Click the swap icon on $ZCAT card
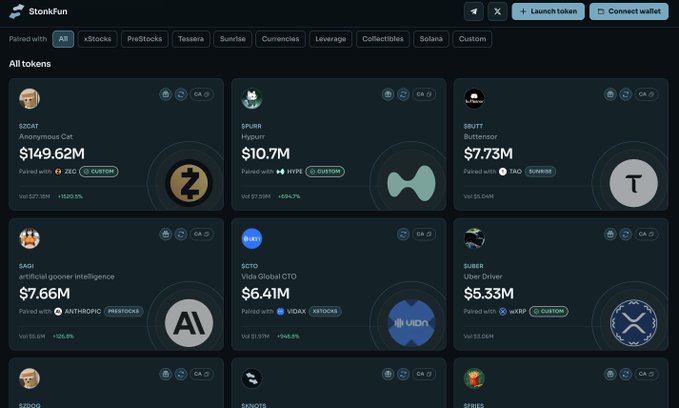 [x=181, y=94]
